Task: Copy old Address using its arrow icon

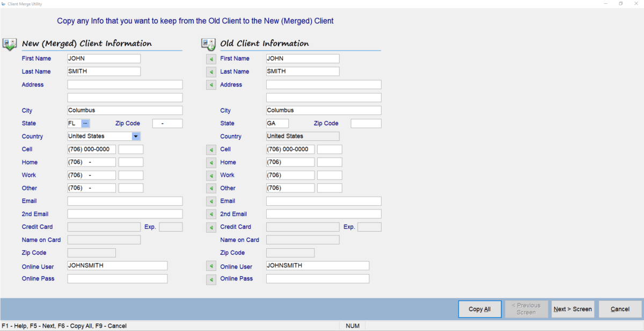Action: point(211,85)
